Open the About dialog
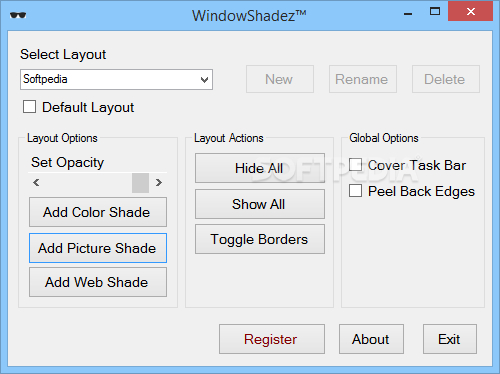 pyautogui.click(x=371, y=339)
